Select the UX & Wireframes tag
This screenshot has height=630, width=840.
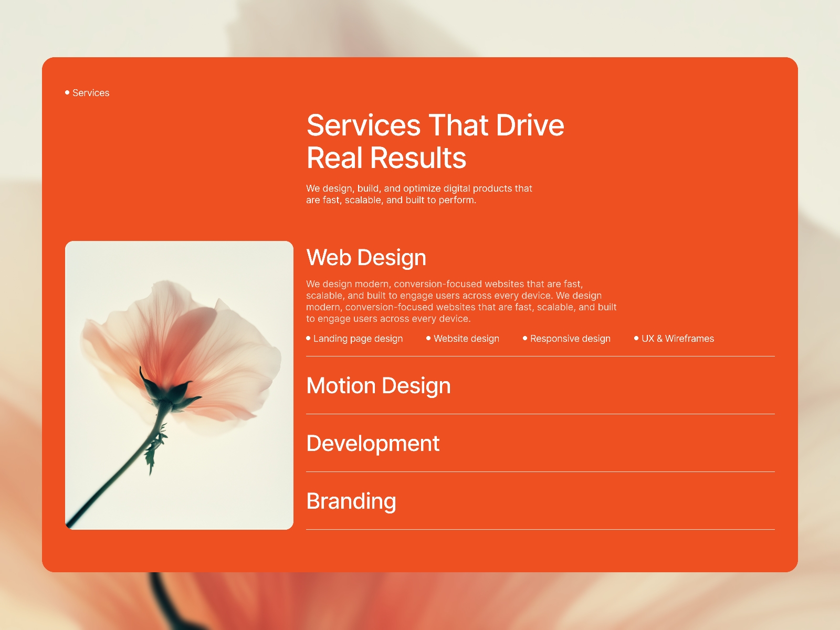click(x=674, y=339)
